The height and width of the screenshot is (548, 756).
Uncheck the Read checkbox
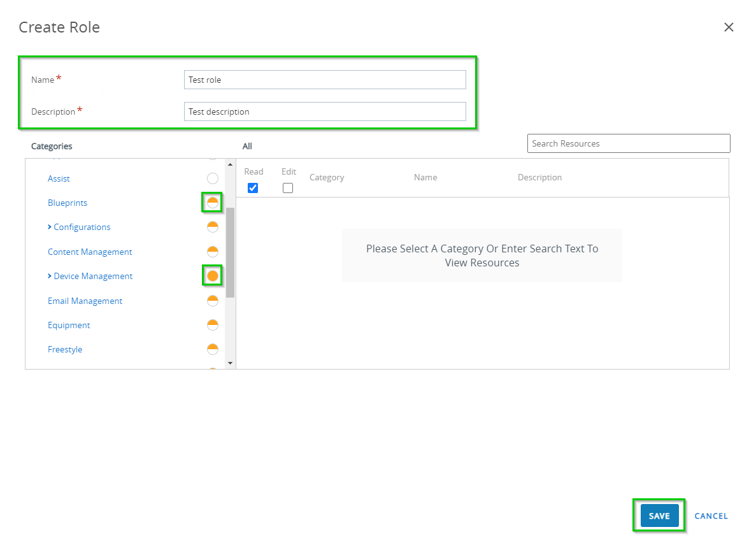pyautogui.click(x=253, y=187)
